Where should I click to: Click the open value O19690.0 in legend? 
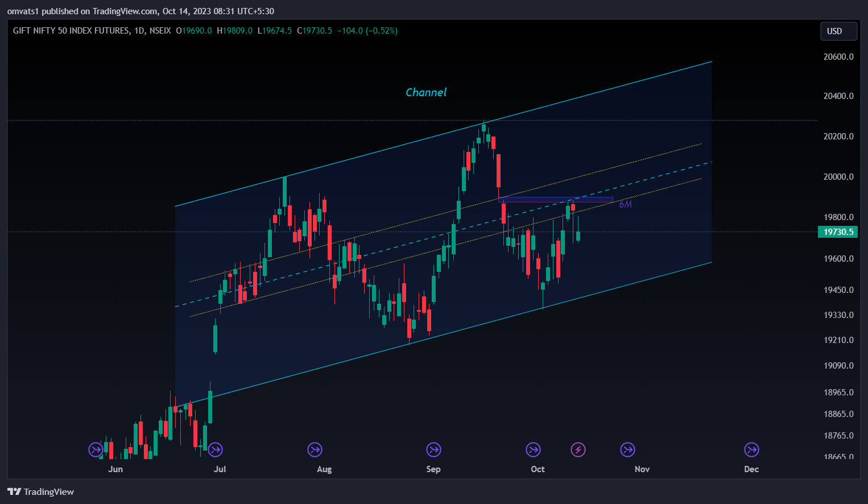click(194, 31)
